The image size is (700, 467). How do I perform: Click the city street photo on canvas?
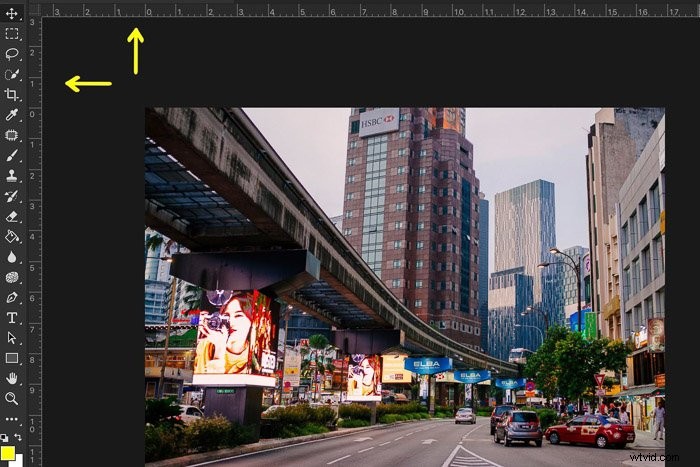point(405,287)
